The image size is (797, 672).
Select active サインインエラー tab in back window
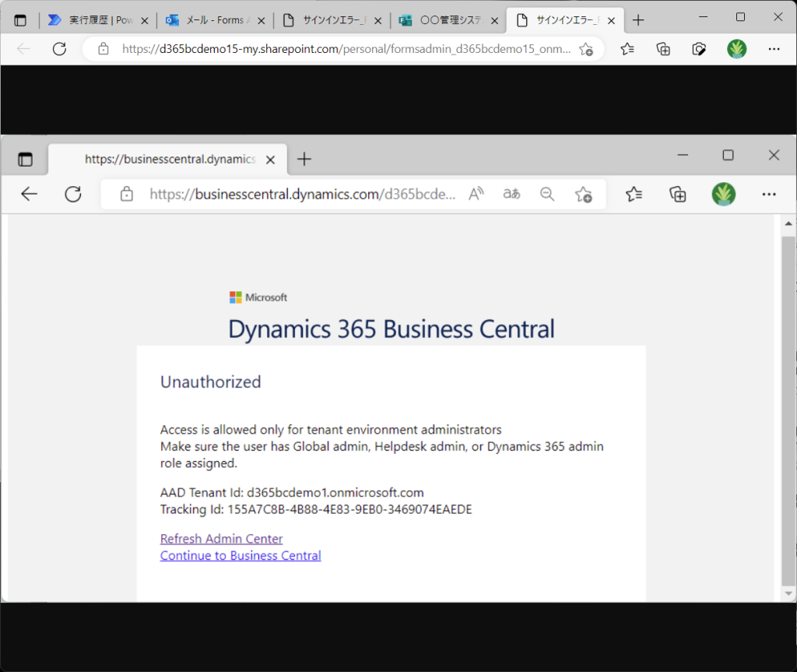564,20
